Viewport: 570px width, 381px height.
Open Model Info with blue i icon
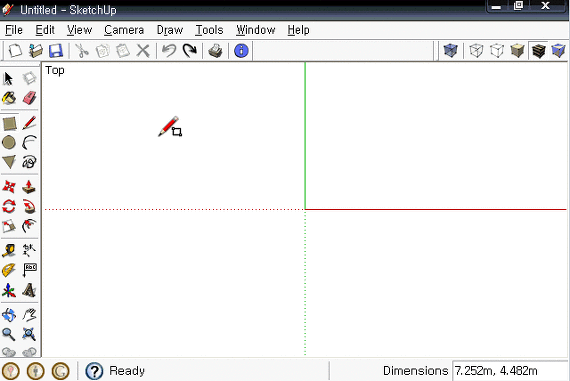click(241, 51)
